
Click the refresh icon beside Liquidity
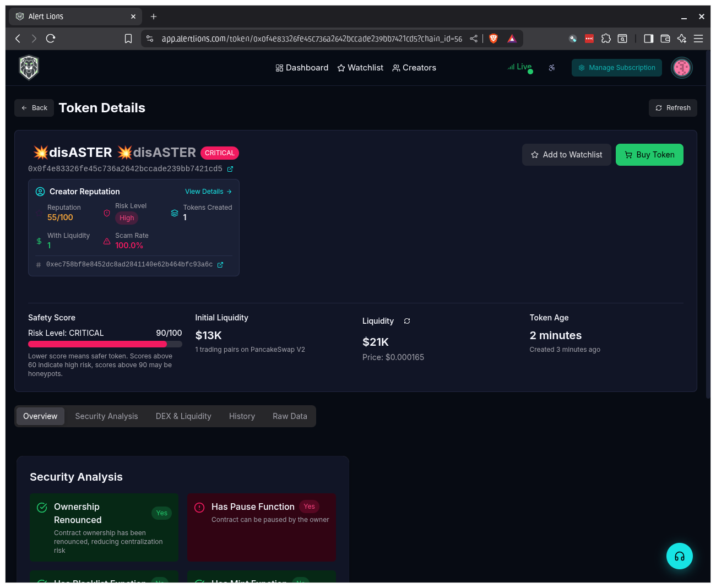click(x=406, y=321)
